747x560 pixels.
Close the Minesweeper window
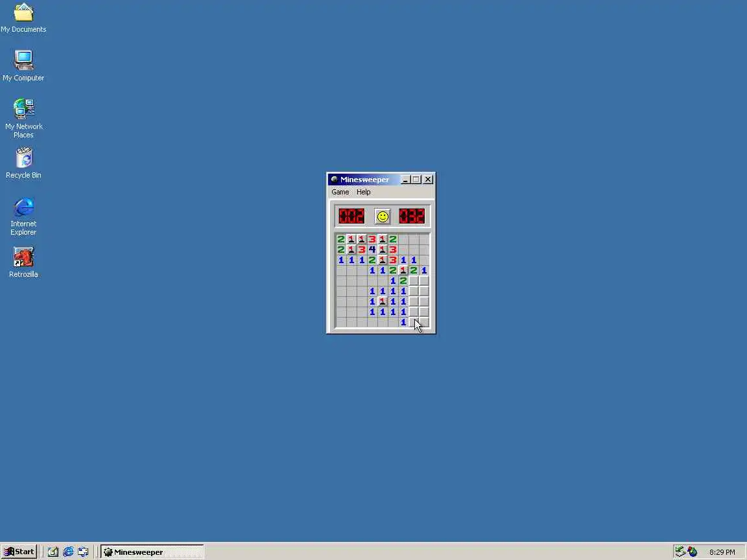click(x=428, y=180)
